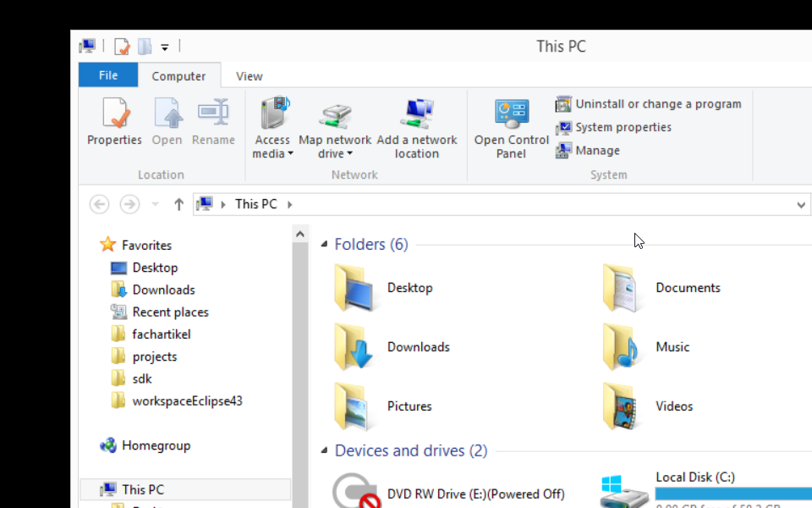Image resolution: width=812 pixels, height=508 pixels.
Task: Click the quick access Properties icon
Action: coord(122,46)
